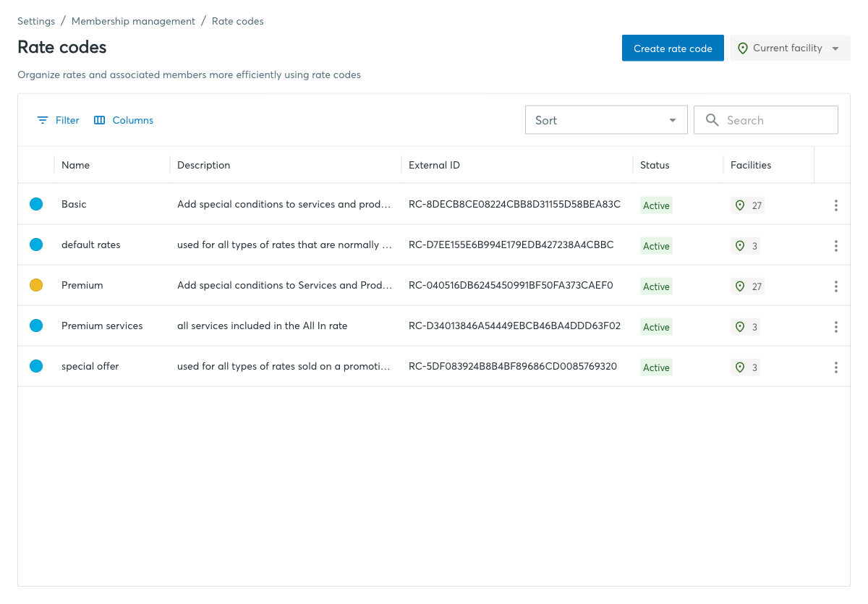
Task: Click the location pin in Current facility
Action: pyautogui.click(x=742, y=48)
